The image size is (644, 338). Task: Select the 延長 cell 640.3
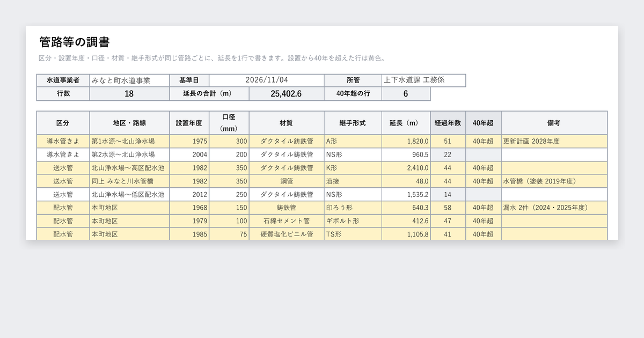tap(406, 208)
